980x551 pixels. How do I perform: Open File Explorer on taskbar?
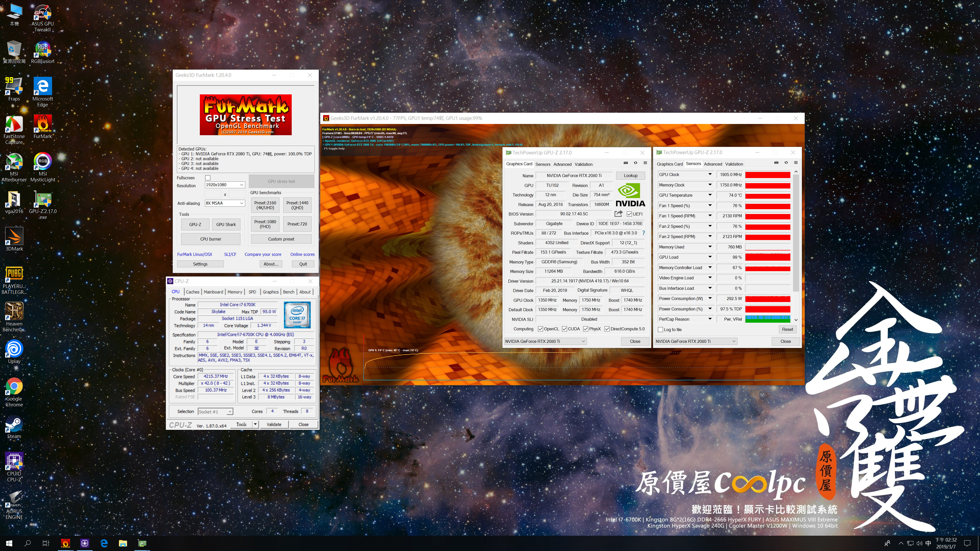click(x=122, y=543)
